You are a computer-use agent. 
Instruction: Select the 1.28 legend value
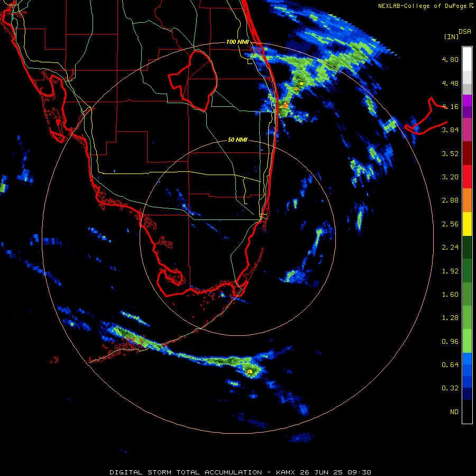pos(450,318)
